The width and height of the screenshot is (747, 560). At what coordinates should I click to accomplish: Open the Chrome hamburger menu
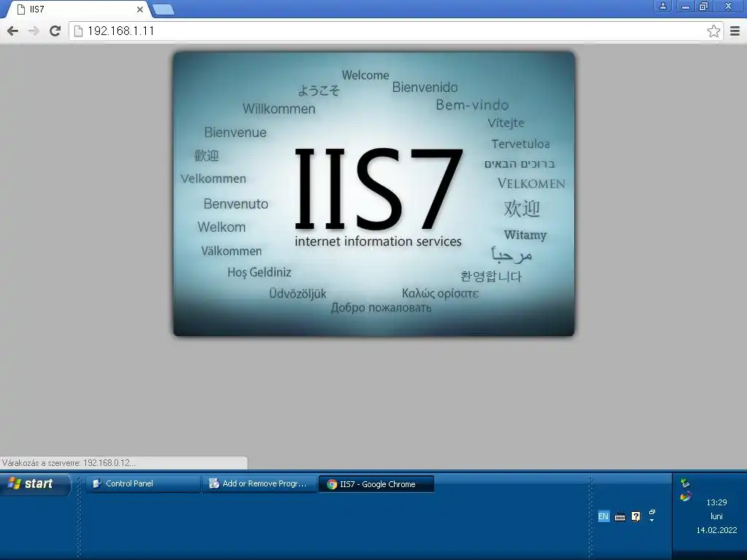point(735,31)
